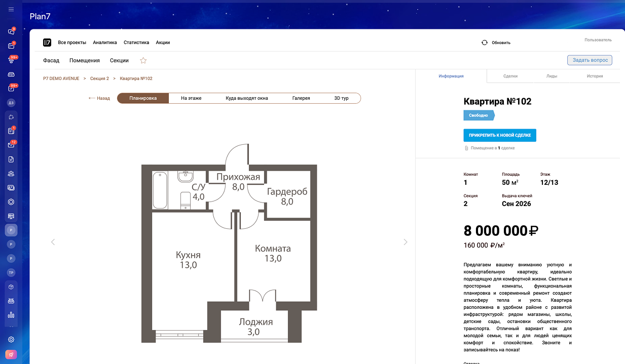The width and height of the screenshot is (625, 364).
Task: Open Акции in the top menu
Action: 163,43
